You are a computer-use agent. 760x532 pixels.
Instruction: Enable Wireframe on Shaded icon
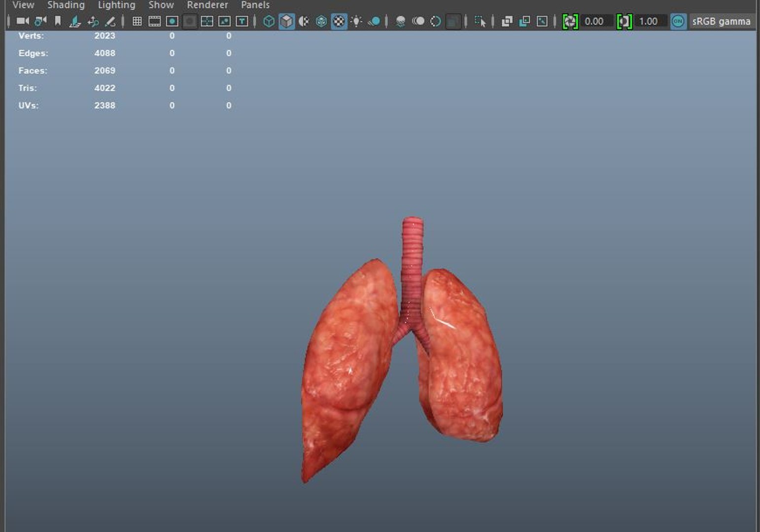[321, 21]
